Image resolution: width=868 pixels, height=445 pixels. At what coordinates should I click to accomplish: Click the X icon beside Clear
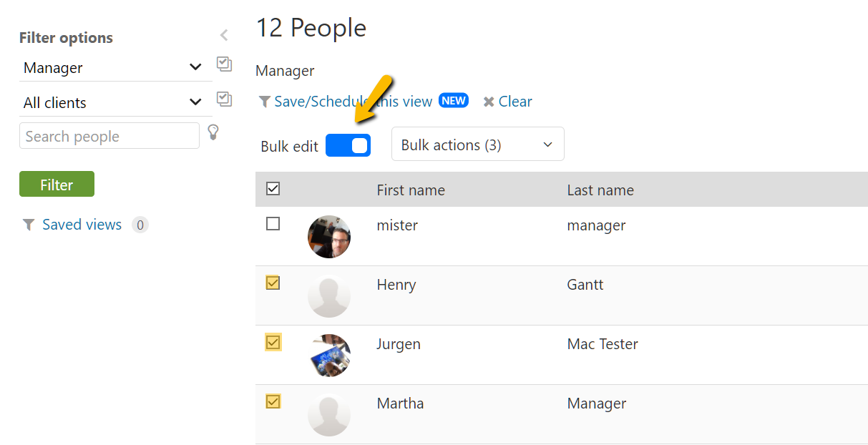tap(489, 102)
